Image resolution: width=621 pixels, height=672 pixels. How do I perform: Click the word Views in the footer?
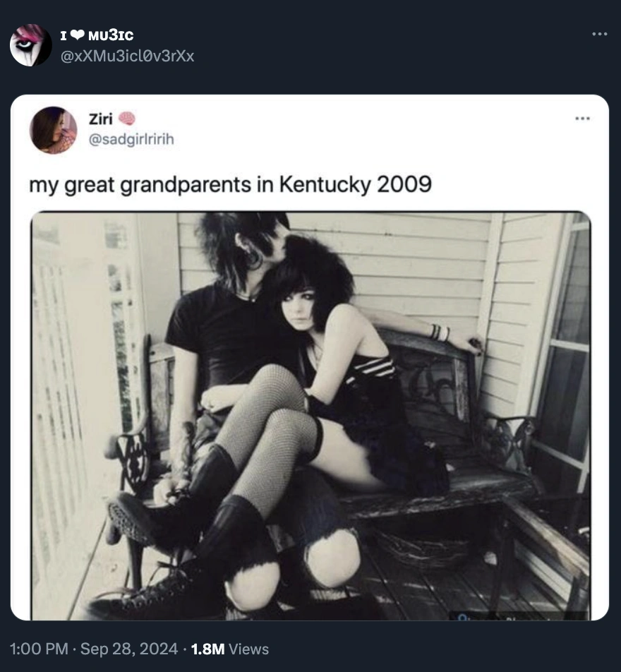(x=248, y=649)
